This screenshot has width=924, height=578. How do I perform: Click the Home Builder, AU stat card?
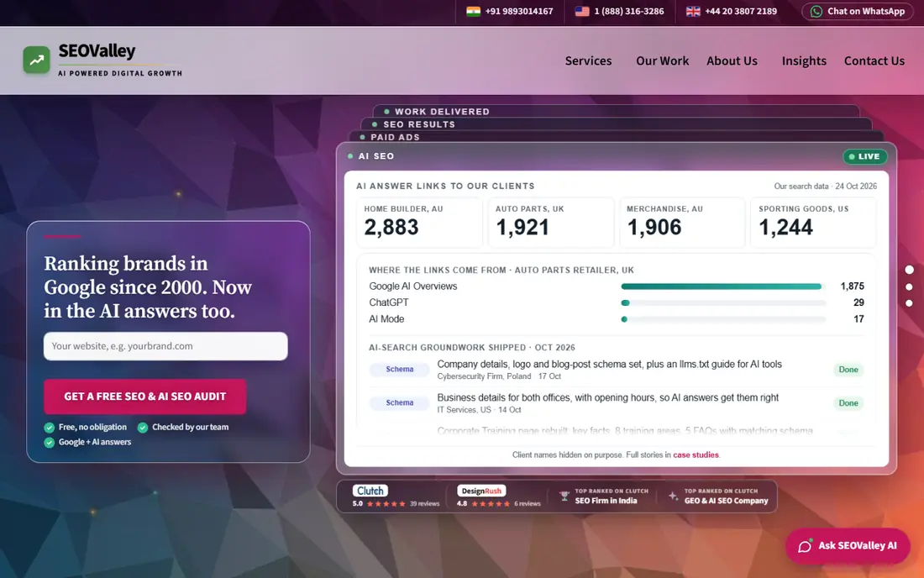[x=419, y=223]
